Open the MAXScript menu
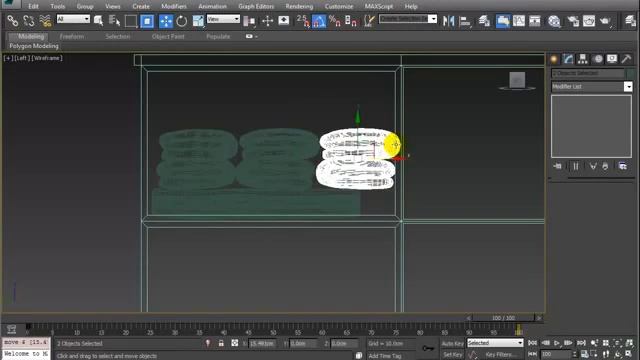 [379, 7]
